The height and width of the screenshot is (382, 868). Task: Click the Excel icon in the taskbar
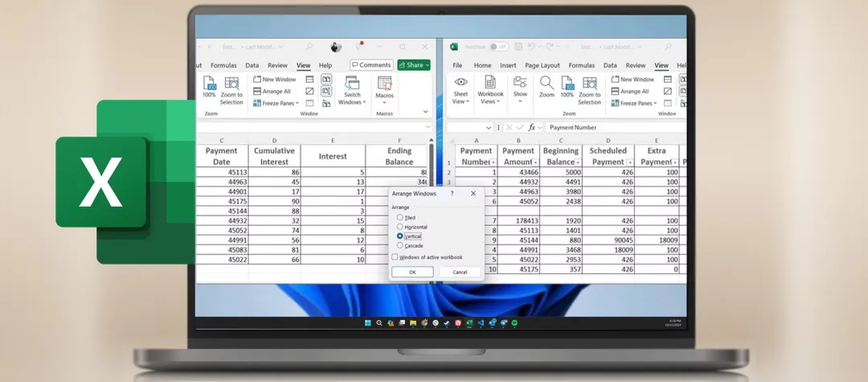pos(469,322)
